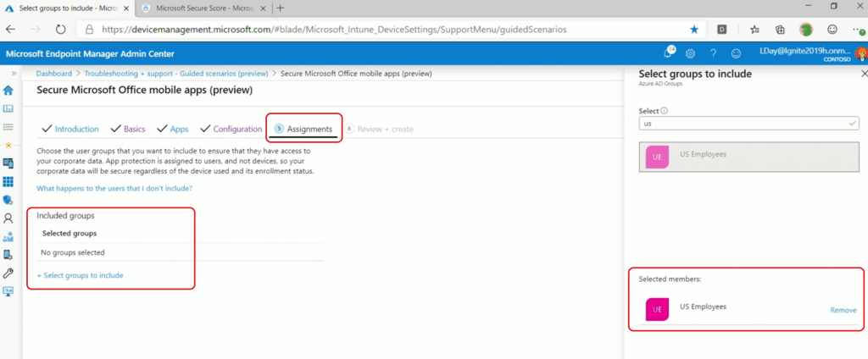Viewport: 868px width, 359px height.
Task: Open Devices icon in left sidebar
Action: 8,163
